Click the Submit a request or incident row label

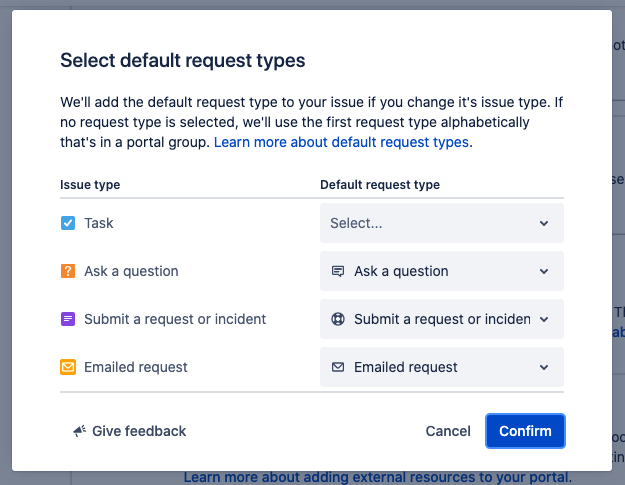(x=175, y=319)
